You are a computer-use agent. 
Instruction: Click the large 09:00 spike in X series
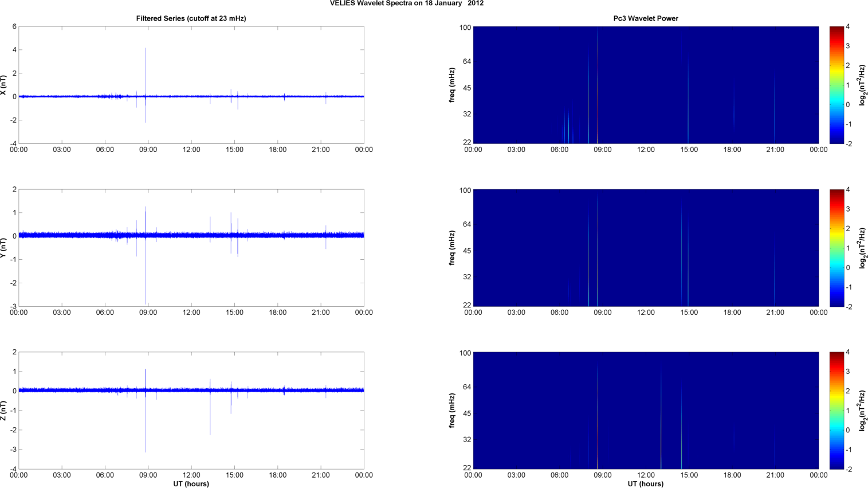pyautogui.click(x=146, y=85)
